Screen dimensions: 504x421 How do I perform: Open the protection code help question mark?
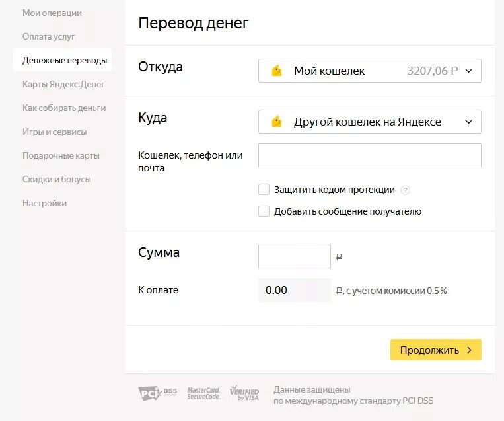point(406,190)
